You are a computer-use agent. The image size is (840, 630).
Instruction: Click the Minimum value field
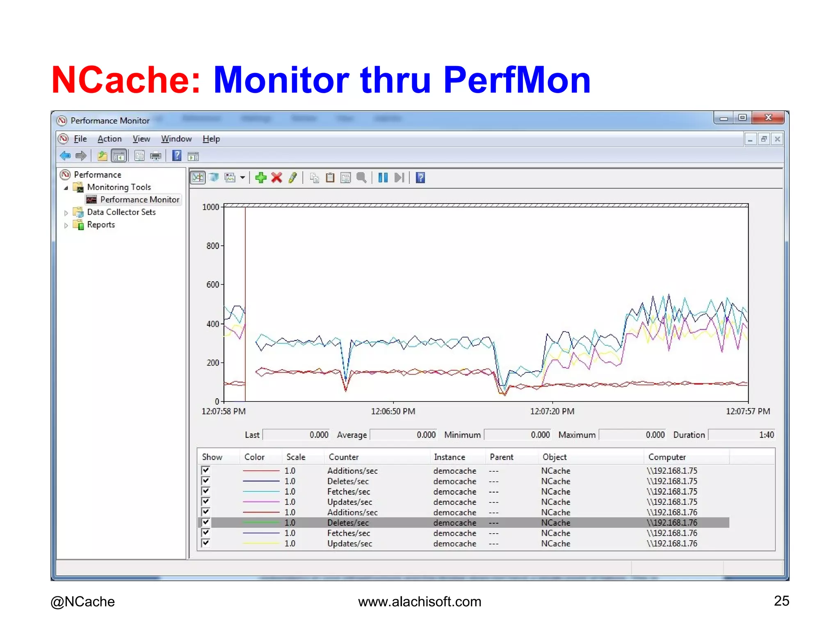(x=518, y=435)
